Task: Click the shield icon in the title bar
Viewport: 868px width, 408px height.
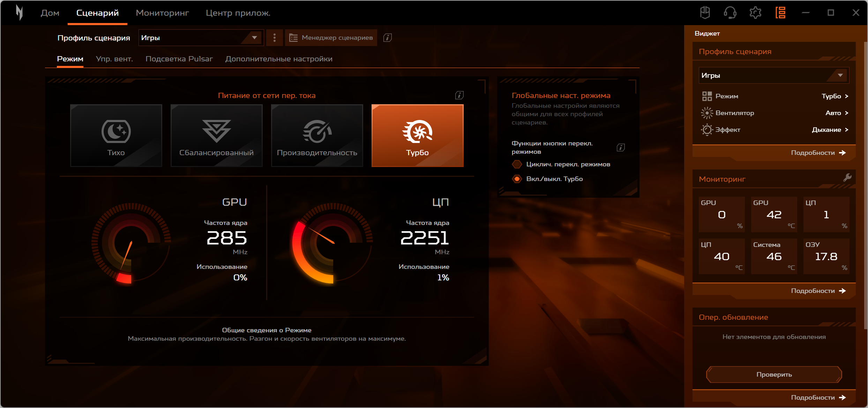Action: click(705, 13)
